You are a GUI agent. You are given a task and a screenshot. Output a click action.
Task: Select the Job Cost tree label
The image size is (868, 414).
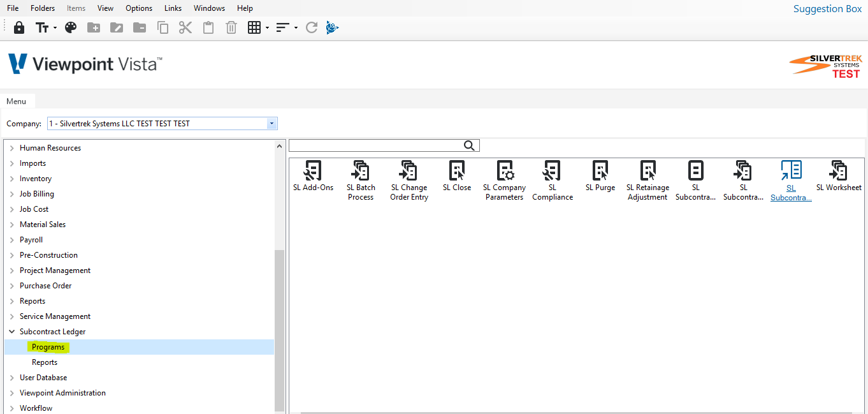point(34,209)
